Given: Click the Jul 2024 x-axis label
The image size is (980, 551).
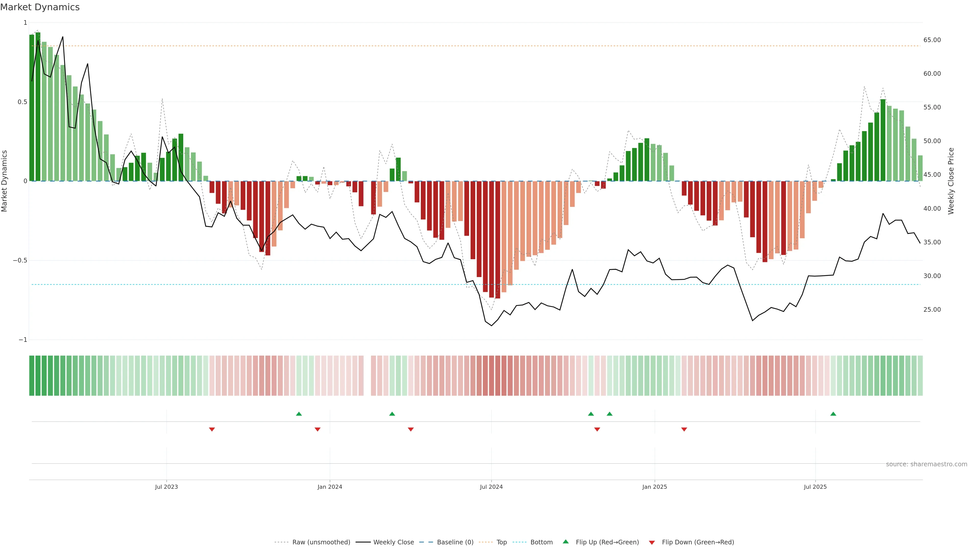Looking at the screenshot, I should click(x=491, y=487).
